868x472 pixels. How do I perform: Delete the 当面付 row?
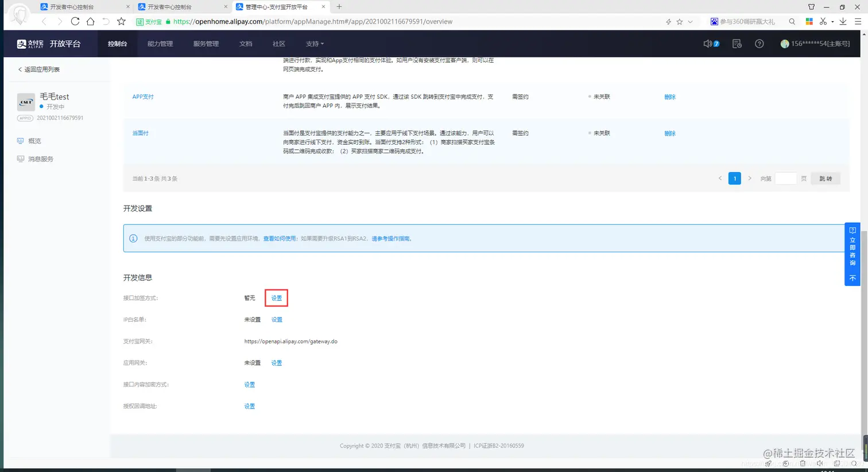(670, 133)
